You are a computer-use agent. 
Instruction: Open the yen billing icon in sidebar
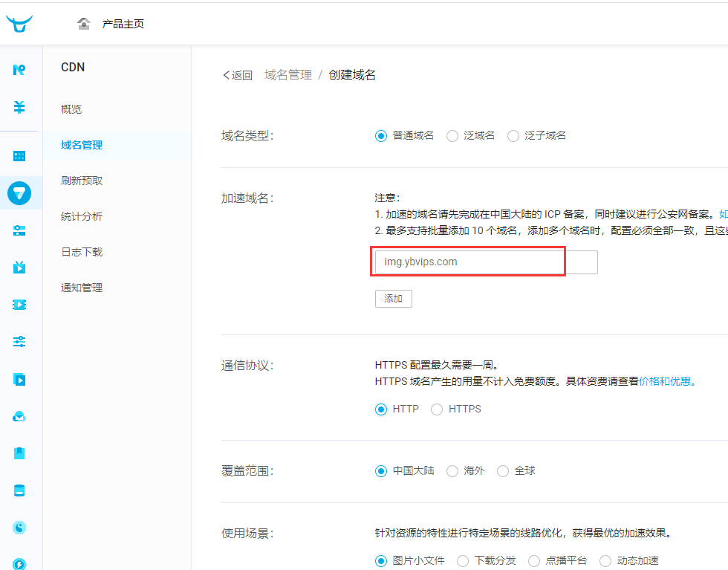(x=19, y=107)
